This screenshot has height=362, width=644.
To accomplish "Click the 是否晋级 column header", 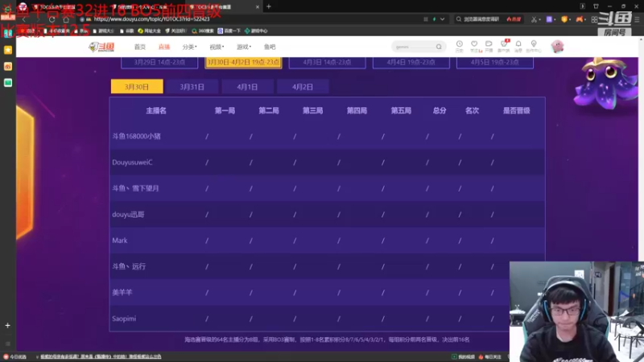I will click(516, 111).
